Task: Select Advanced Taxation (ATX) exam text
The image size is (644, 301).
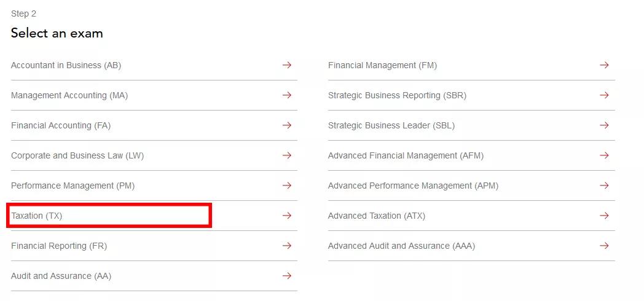Action: click(x=377, y=216)
